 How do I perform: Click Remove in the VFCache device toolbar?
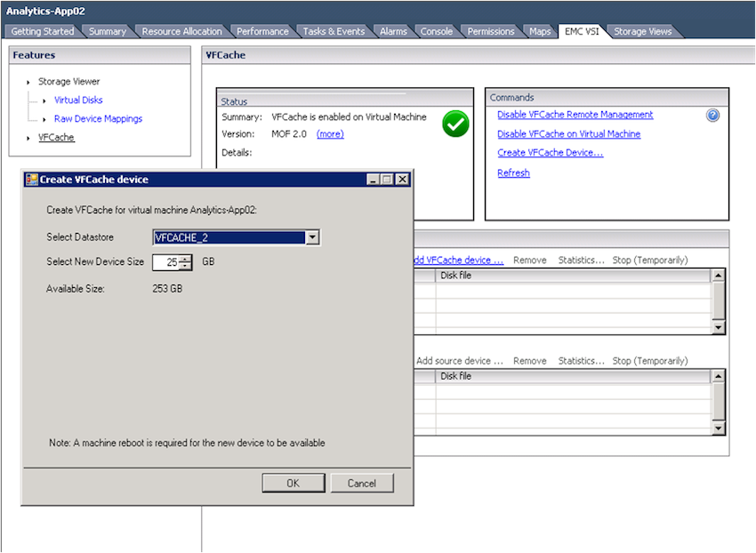530,260
